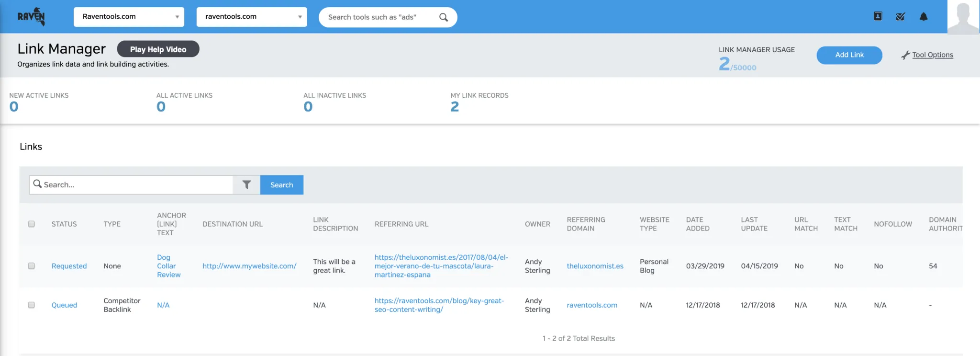980x356 pixels.
Task: Click the Nofollow column header
Action: [x=893, y=224]
